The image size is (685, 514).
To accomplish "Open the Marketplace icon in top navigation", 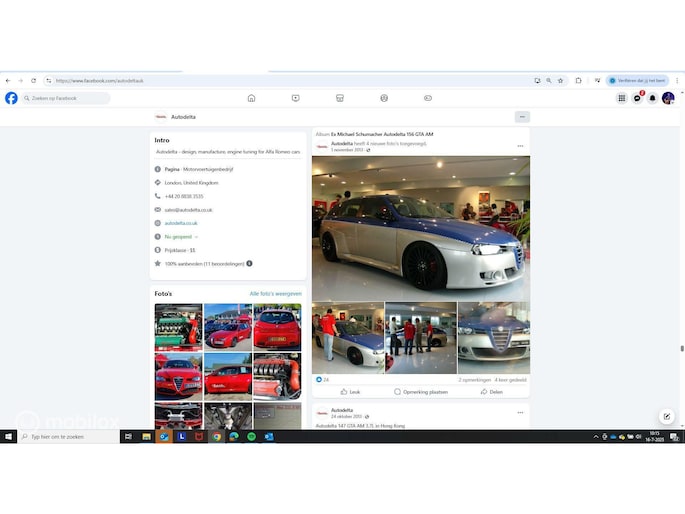I will 340,98.
